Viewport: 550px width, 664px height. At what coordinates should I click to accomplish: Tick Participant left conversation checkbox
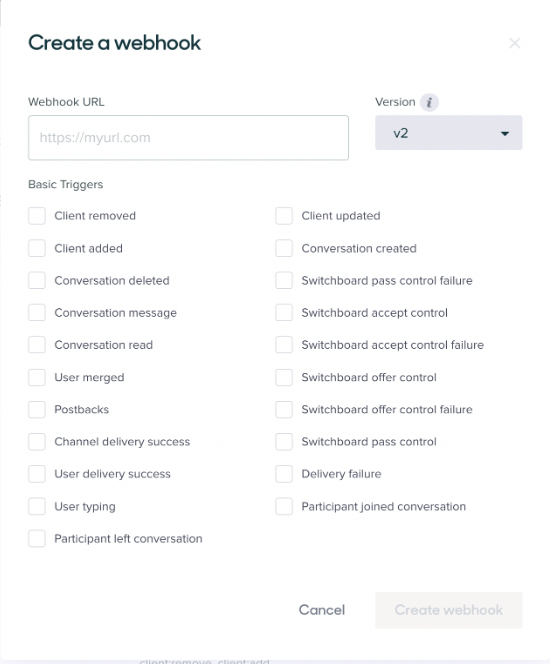tap(37, 539)
